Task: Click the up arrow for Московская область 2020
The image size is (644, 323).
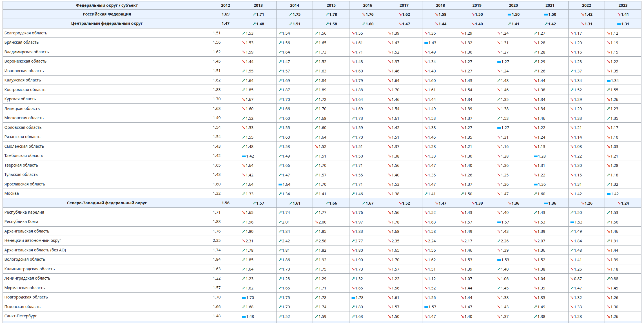Action: 499,118
